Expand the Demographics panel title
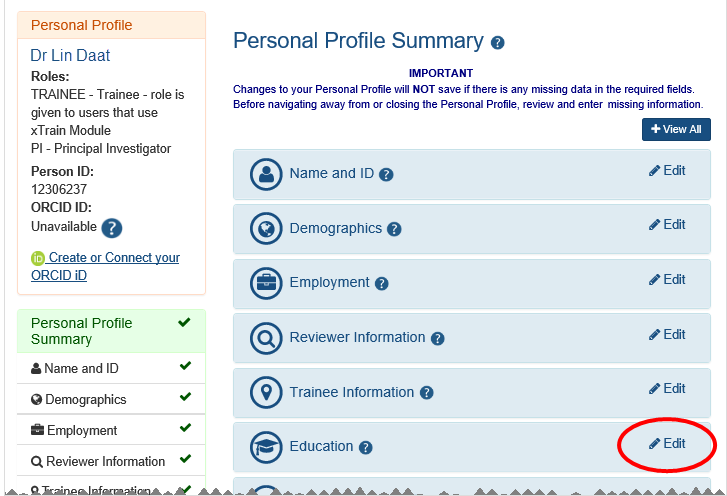Screen dimensions: 727x496 tap(336, 228)
